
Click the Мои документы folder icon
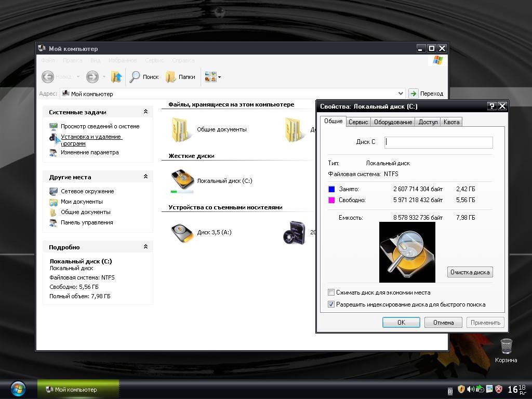coord(54,202)
